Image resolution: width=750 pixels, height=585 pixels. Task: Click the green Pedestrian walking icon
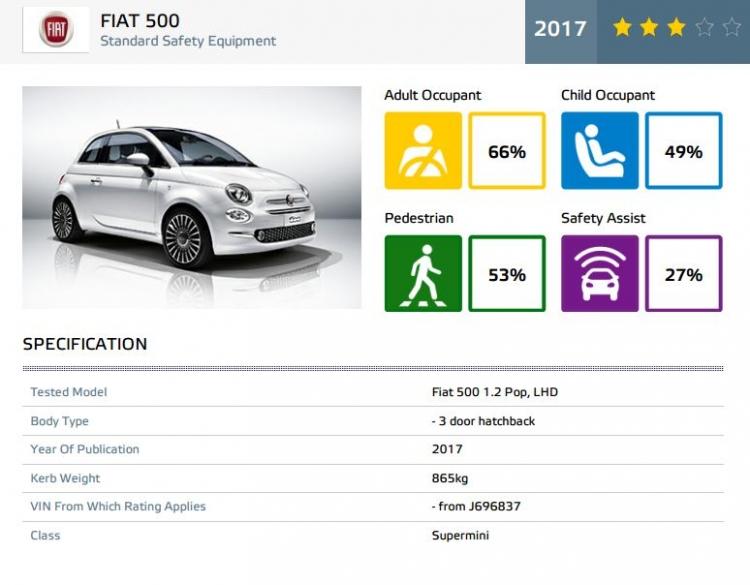(423, 274)
